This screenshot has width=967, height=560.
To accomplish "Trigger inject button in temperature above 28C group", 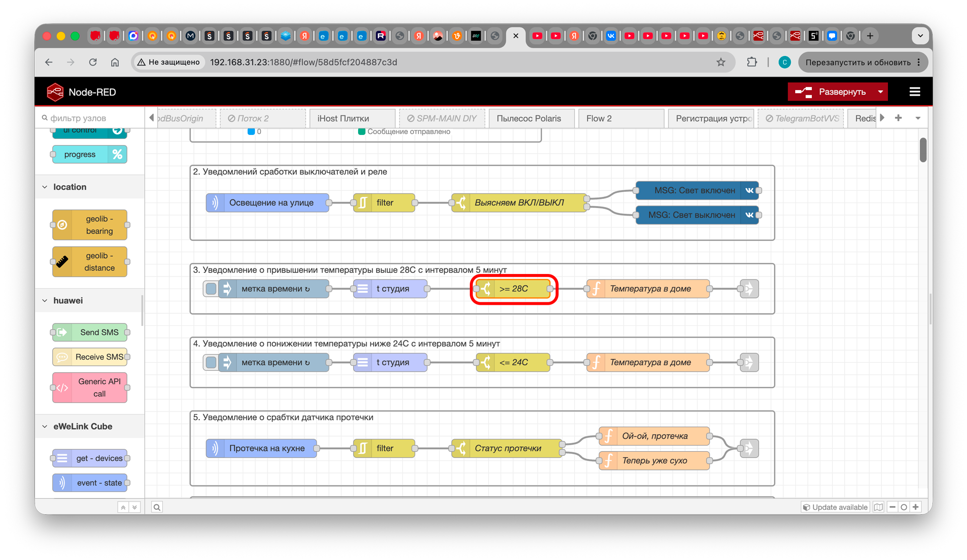I will click(211, 289).
